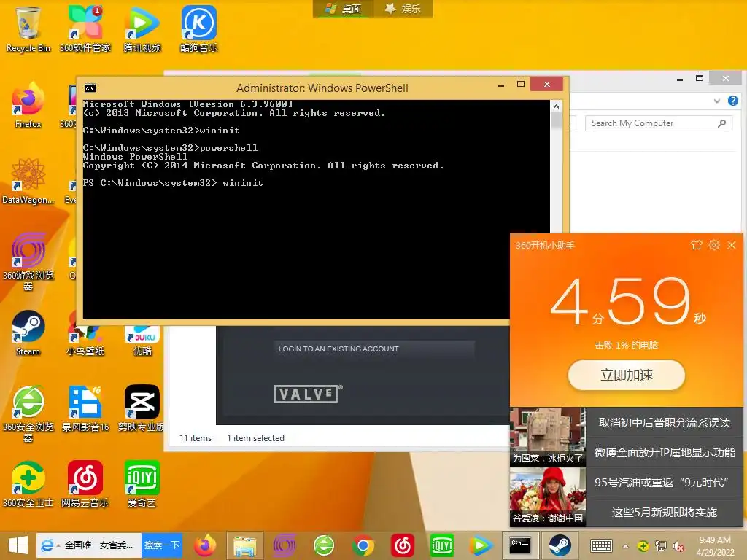This screenshot has height=560, width=747.
Task: Select the Firefox desktop icon
Action: (x=28, y=106)
